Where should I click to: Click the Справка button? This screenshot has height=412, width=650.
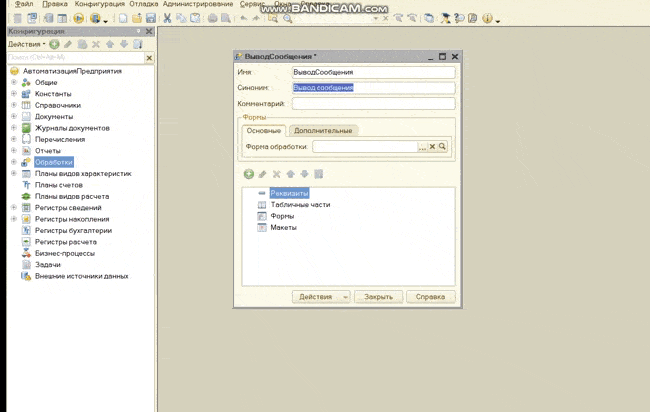(430, 297)
